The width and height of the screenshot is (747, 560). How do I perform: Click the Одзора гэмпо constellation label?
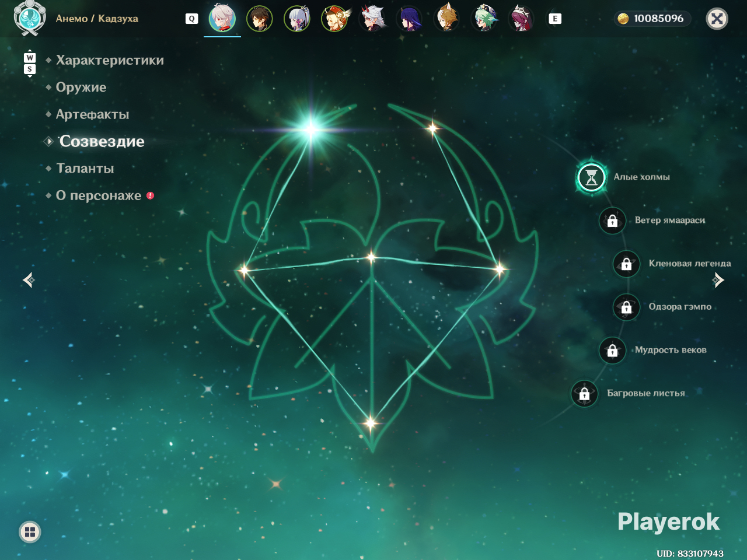click(x=680, y=306)
